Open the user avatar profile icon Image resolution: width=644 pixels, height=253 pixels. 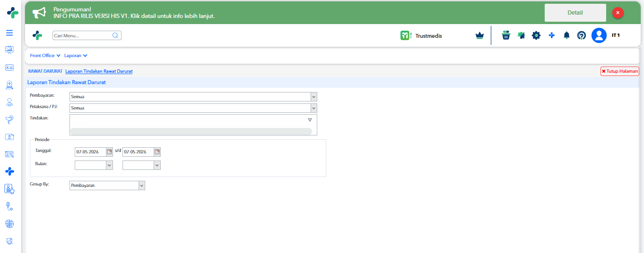[x=599, y=35]
